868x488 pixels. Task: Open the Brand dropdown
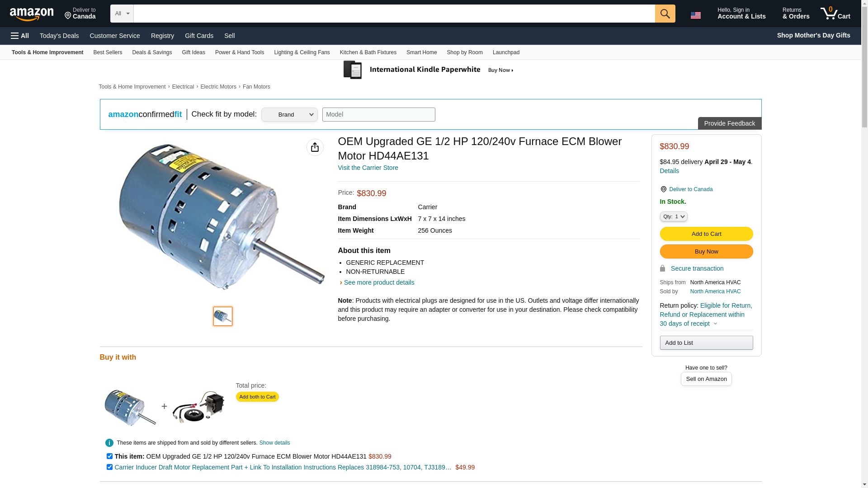(x=289, y=115)
